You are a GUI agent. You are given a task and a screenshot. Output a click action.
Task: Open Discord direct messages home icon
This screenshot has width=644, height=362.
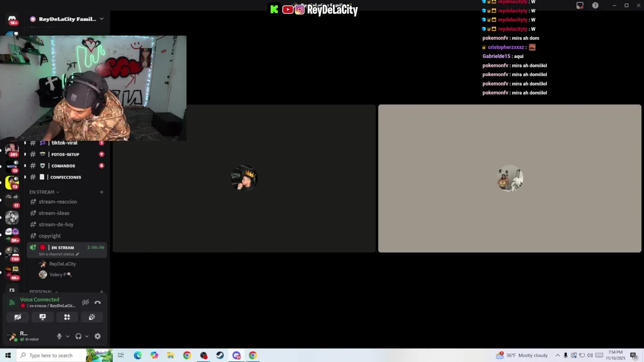(x=12, y=20)
